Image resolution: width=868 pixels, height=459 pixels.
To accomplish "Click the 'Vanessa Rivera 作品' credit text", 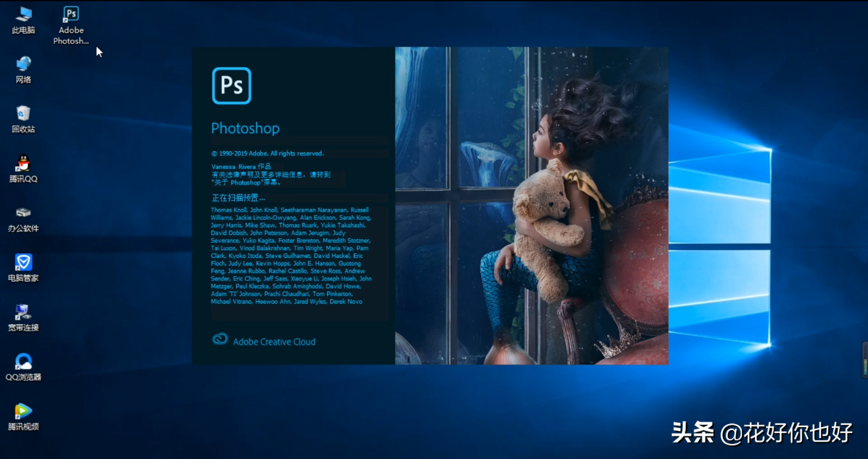I will pos(241,166).
